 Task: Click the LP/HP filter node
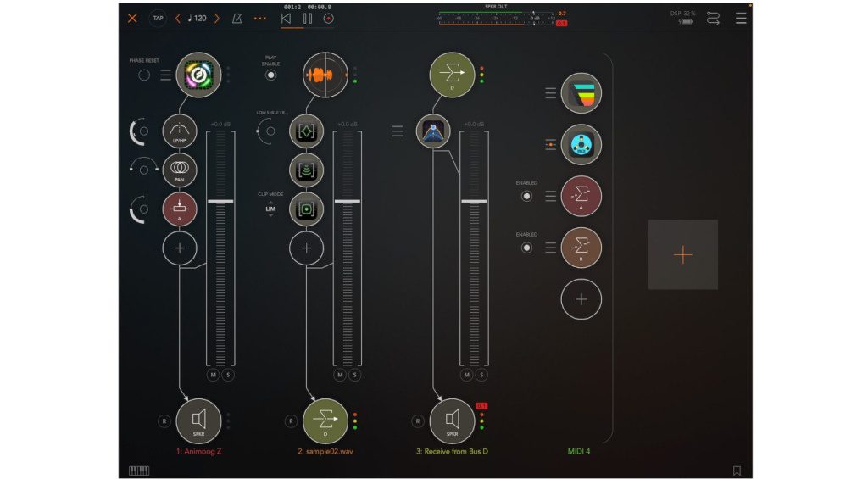tap(180, 131)
